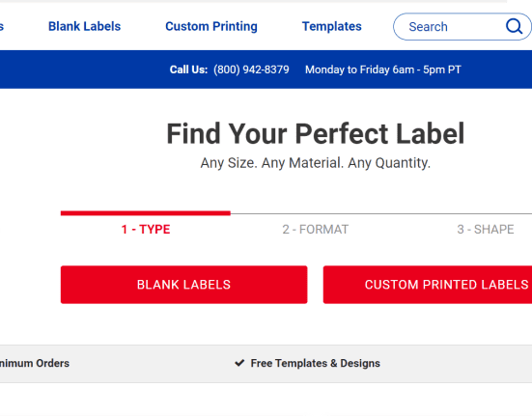Click the Monday to Friday hours text

(x=383, y=69)
